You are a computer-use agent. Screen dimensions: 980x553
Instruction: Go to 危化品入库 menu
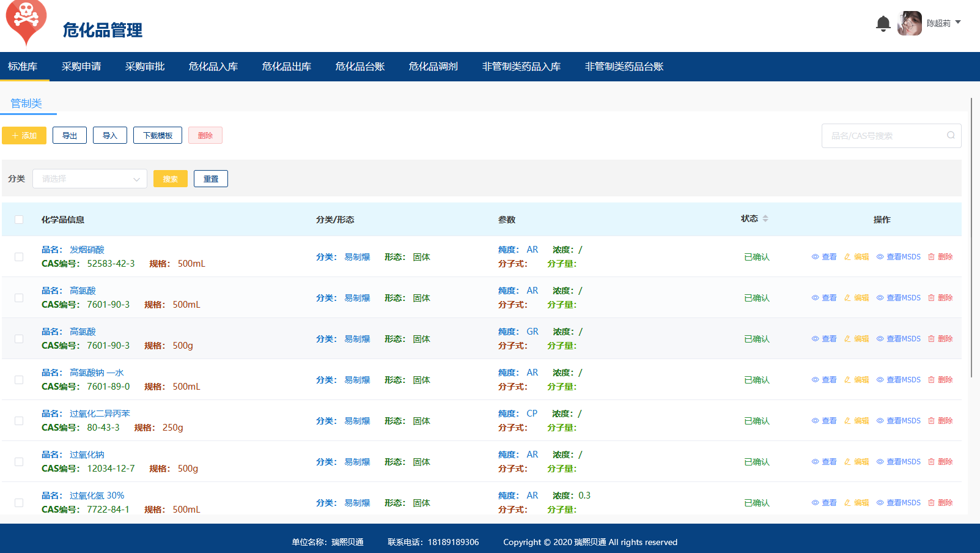[x=213, y=67]
